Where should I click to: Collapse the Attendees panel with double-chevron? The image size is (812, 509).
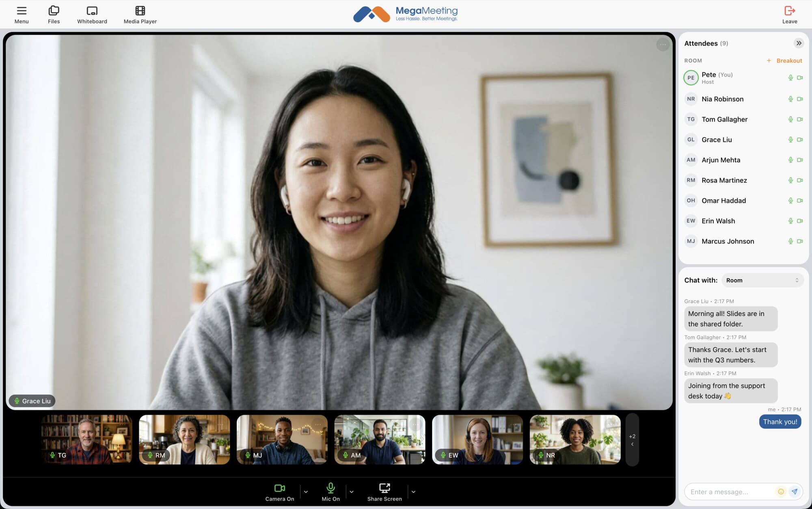pos(799,43)
